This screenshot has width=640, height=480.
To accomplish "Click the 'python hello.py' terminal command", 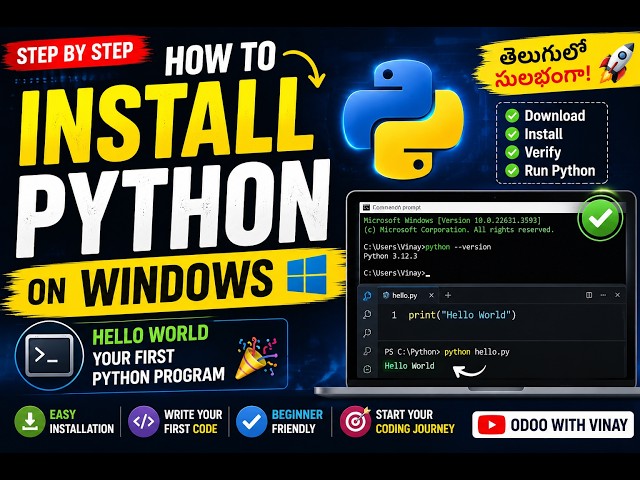I will (x=477, y=352).
